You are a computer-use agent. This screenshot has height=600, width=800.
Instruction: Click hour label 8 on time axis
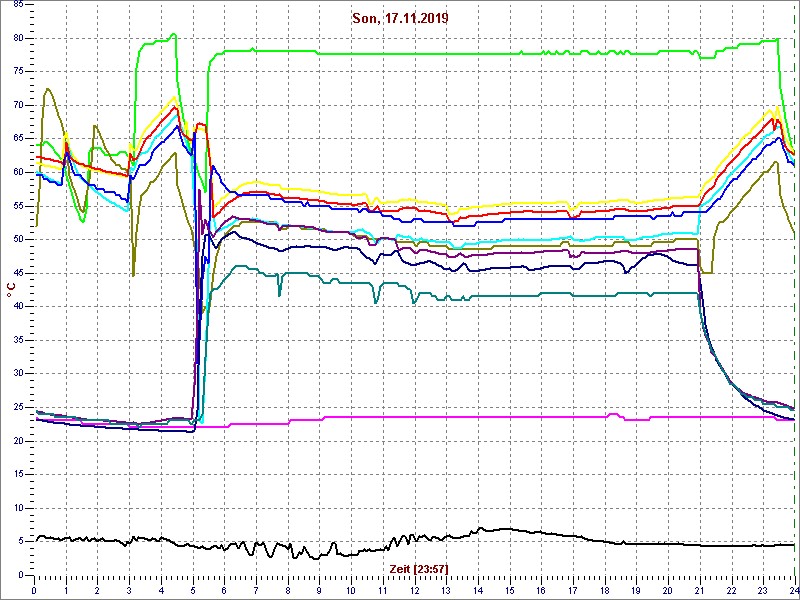pos(288,589)
